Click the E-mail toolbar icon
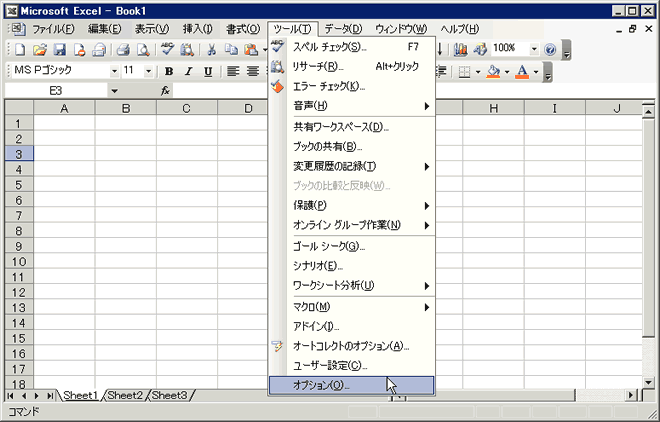The image size is (660, 422). [99, 50]
